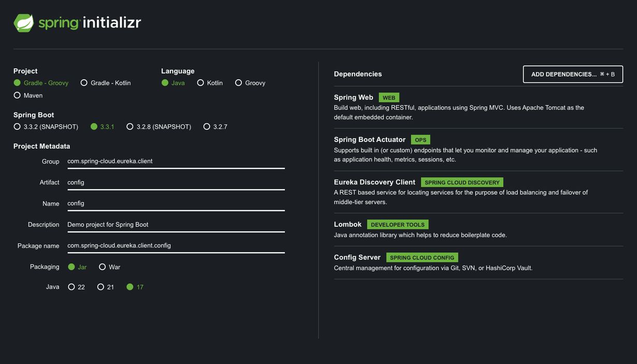Select Java as the language
637x364 pixels.
(x=173, y=83)
